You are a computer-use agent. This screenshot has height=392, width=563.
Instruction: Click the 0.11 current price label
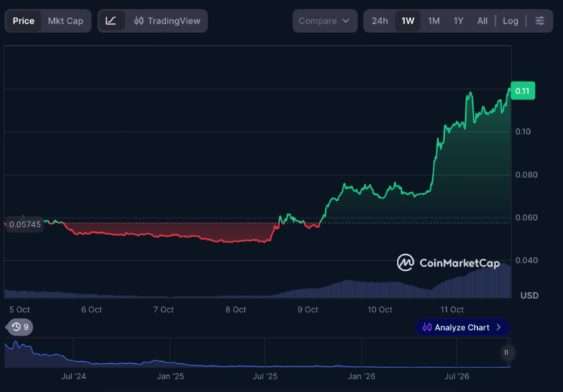(522, 91)
